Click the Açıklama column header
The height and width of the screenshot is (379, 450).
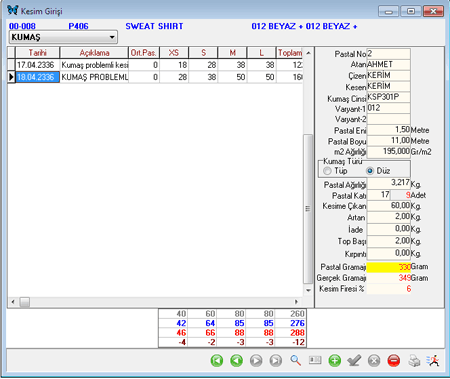click(x=94, y=53)
